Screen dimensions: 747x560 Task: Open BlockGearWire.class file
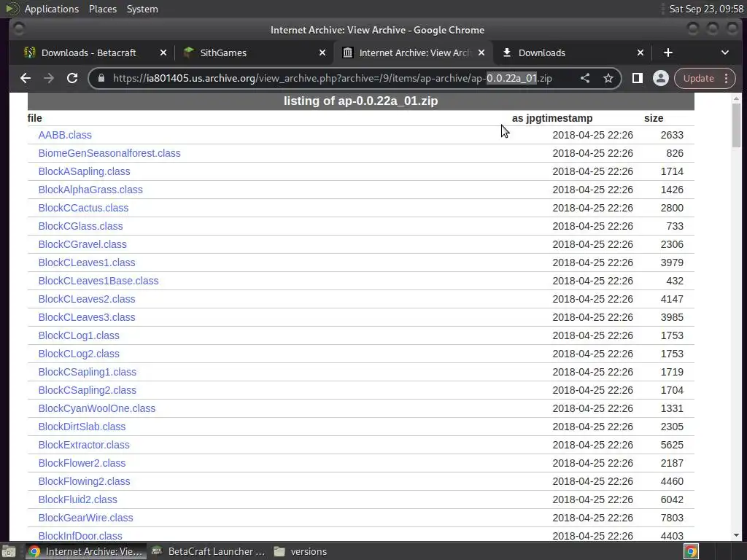click(x=86, y=518)
